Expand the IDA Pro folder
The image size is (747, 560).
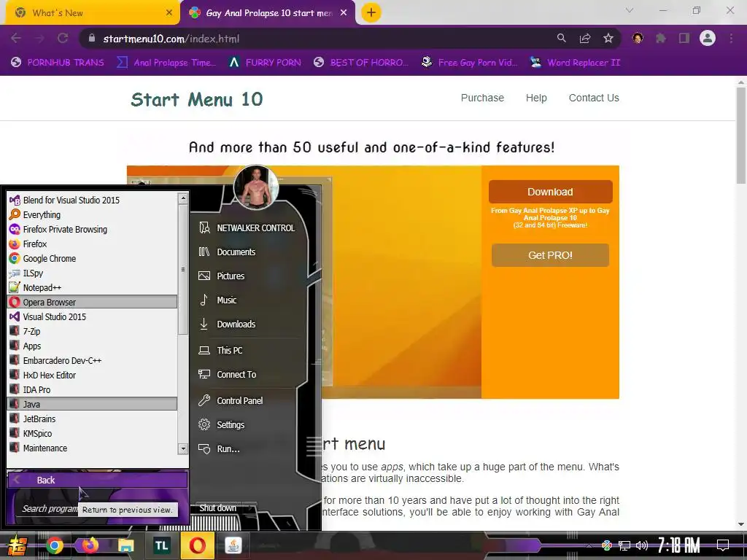click(93, 390)
